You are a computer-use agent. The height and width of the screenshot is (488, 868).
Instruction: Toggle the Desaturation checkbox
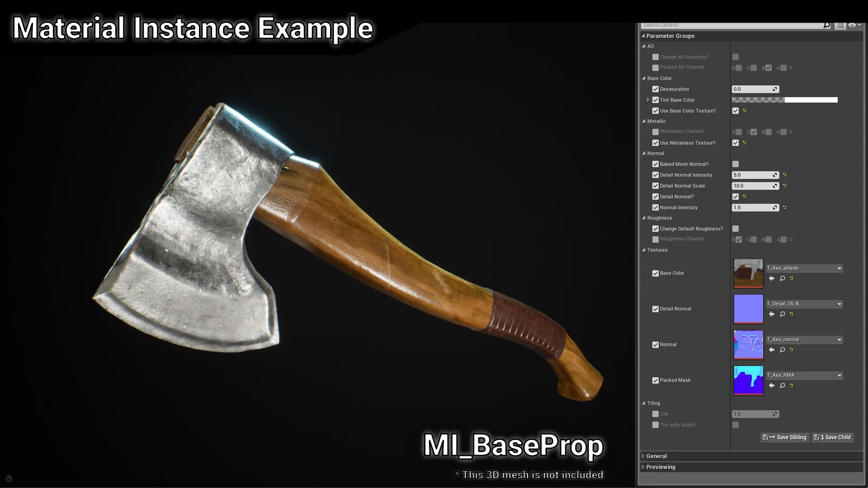(655, 89)
